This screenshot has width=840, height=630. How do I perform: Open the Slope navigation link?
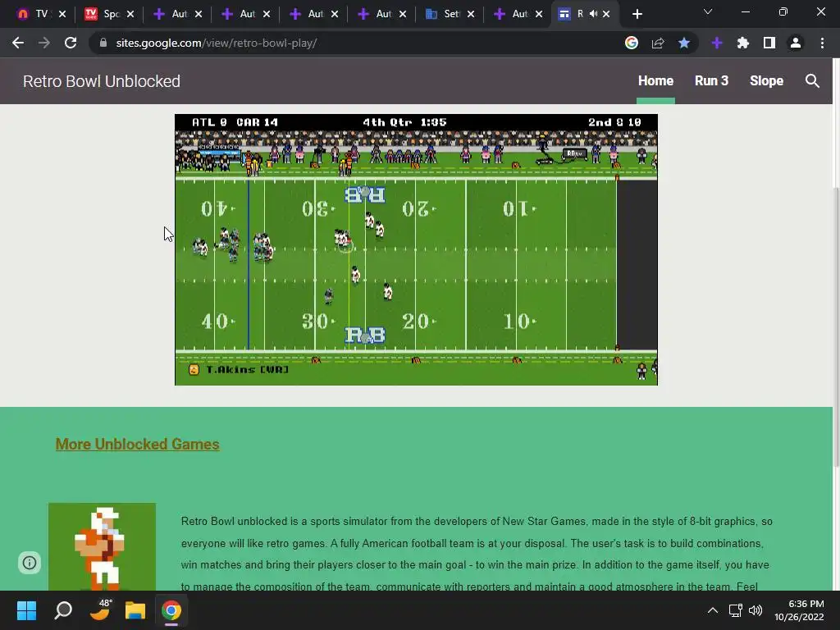[x=767, y=80]
